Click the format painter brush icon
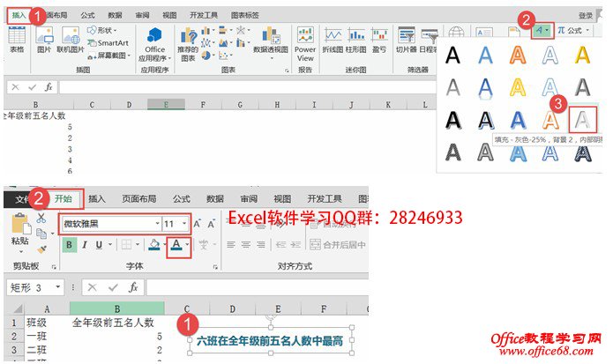The width and height of the screenshot is (613, 364). [41, 249]
